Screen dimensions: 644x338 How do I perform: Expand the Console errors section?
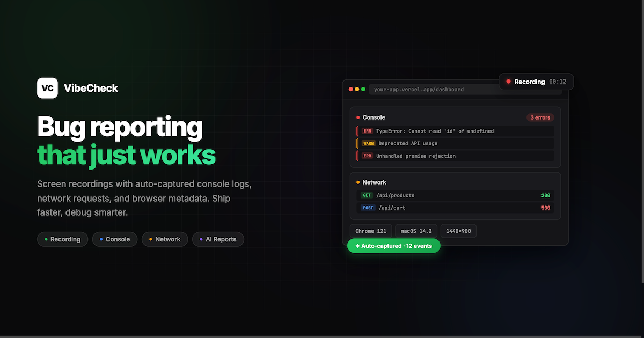click(x=373, y=117)
